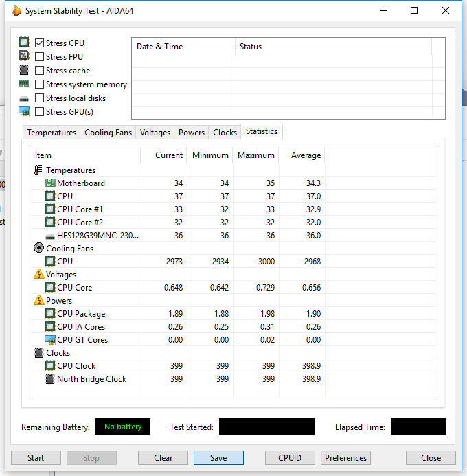Click the chip icon of CPU IA Cores row
The height and width of the screenshot is (476, 467).
[50, 327]
